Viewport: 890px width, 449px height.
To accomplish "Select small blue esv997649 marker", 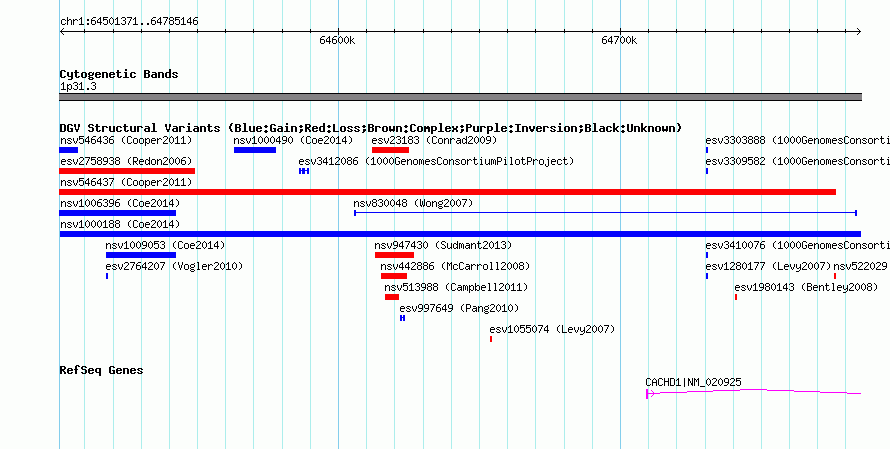I will 402,318.
